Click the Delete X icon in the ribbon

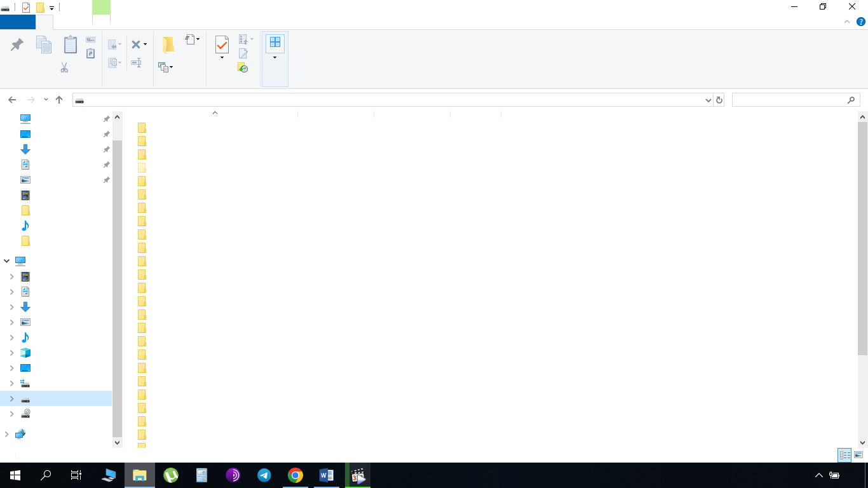click(135, 44)
